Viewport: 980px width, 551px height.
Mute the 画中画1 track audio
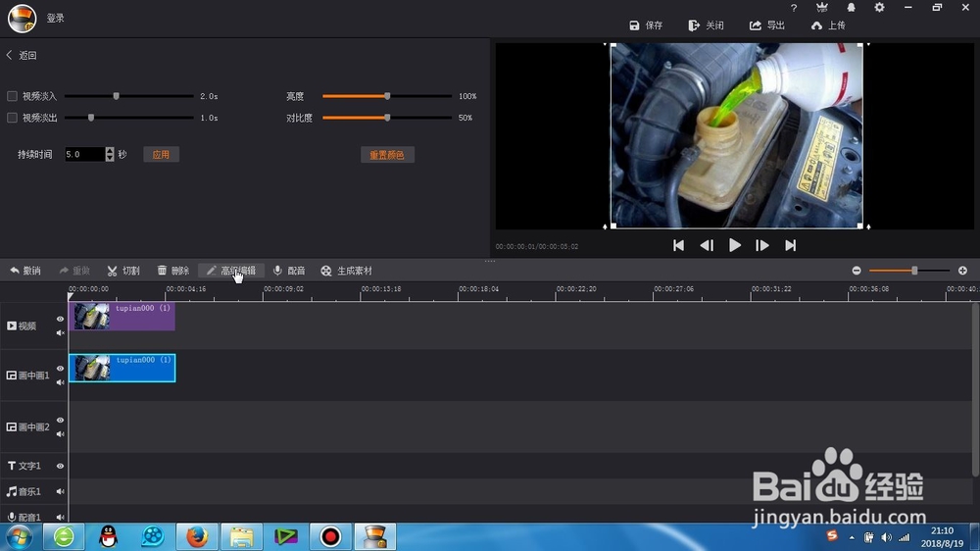pos(60,382)
